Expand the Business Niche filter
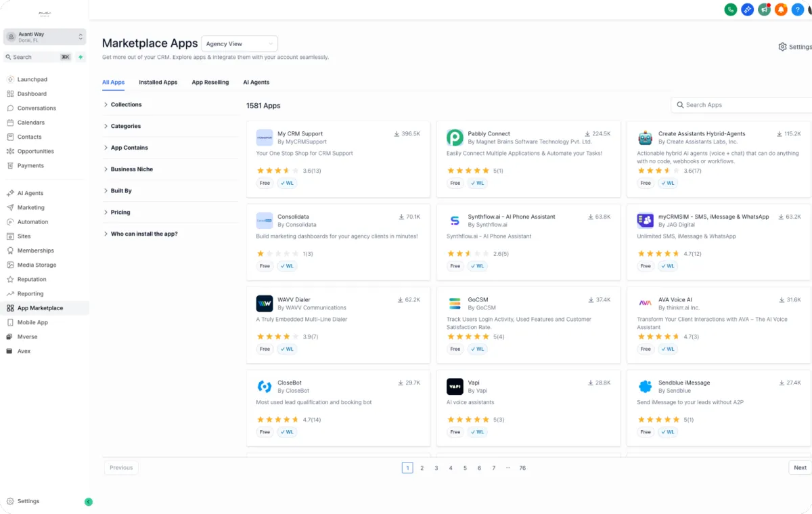The image size is (812, 514). [x=131, y=169]
